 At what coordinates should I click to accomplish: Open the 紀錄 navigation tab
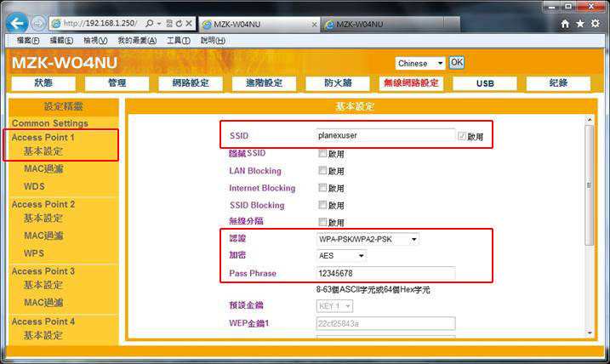(x=558, y=82)
